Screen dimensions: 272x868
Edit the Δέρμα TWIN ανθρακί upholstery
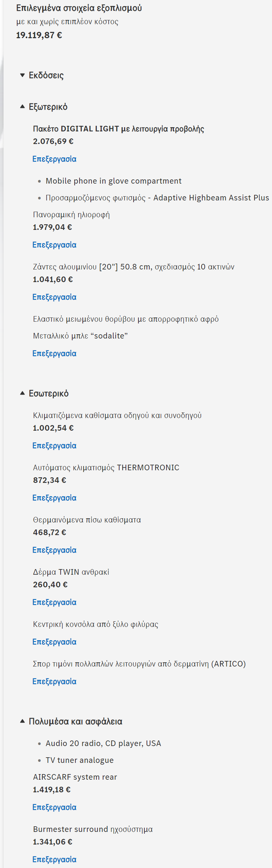tap(54, 602)
